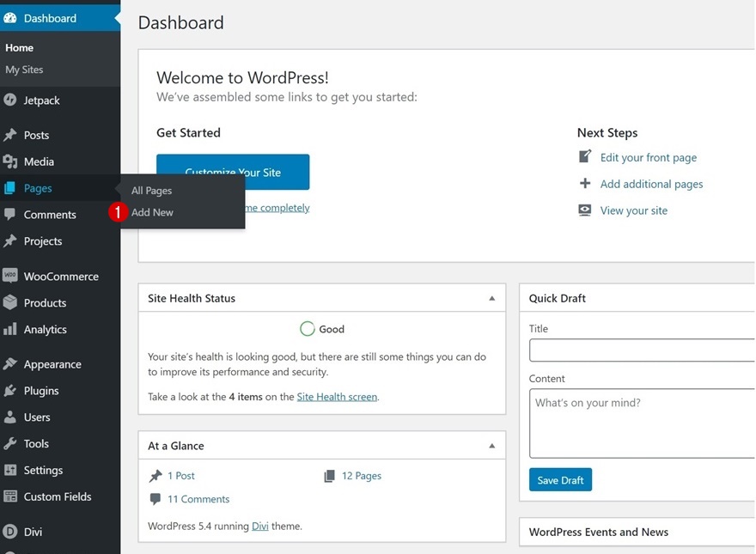Click the Tools wrench icon
The image size is (756, 554).
[10, 444]
